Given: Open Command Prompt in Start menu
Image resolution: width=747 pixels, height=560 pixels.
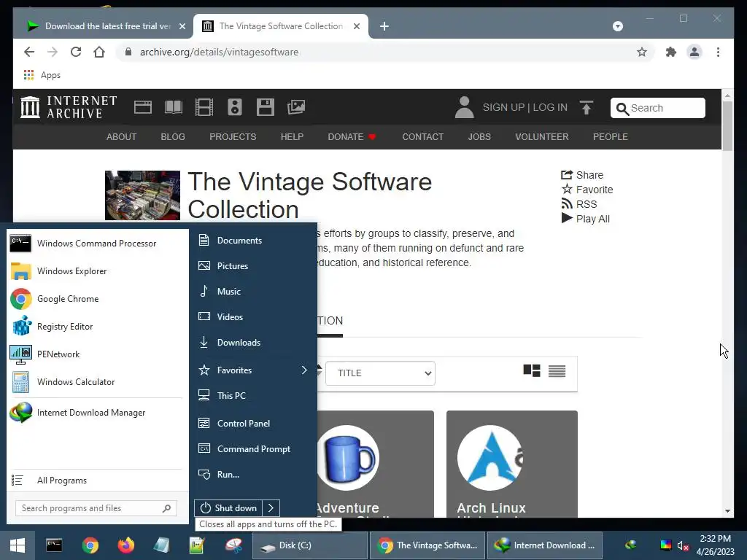Looking at the screenshot, I should click(x=253, y=449).
